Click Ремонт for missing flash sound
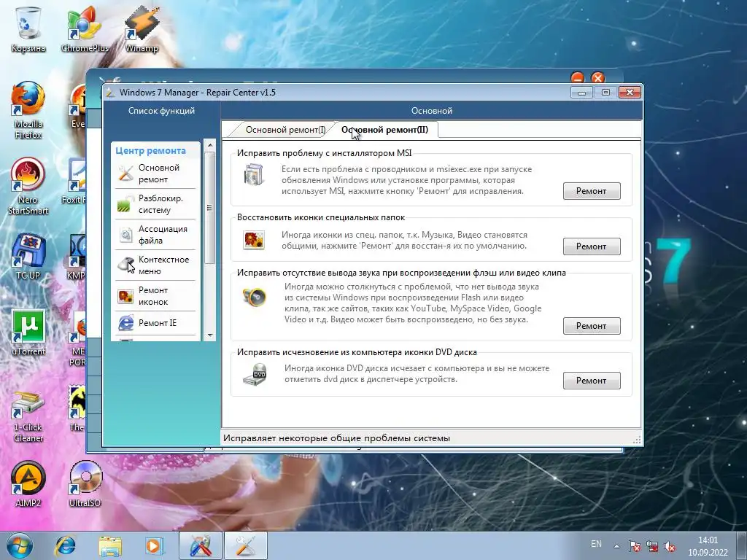 point(591,326)
